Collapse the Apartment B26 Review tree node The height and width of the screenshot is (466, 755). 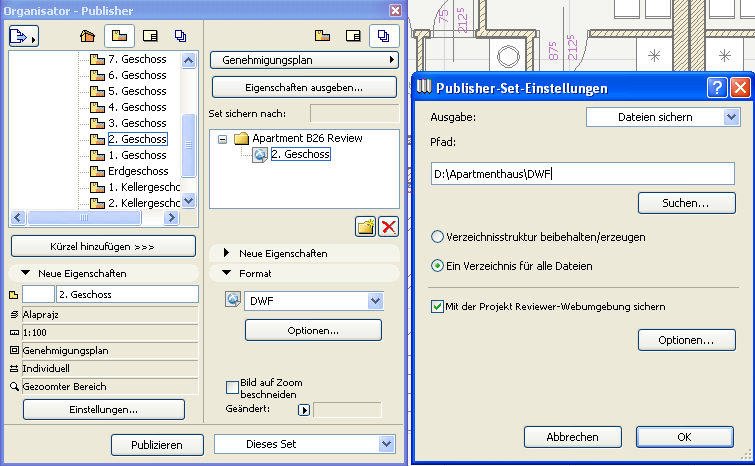[222, 139]
